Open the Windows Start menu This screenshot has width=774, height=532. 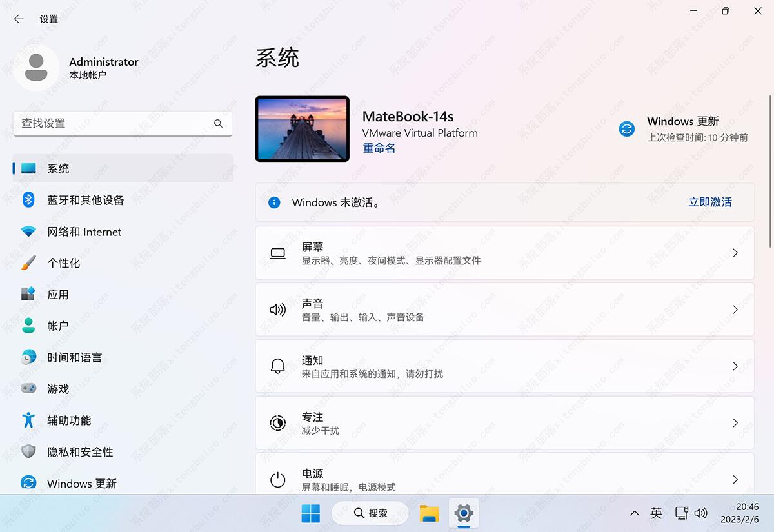(310, 513)
